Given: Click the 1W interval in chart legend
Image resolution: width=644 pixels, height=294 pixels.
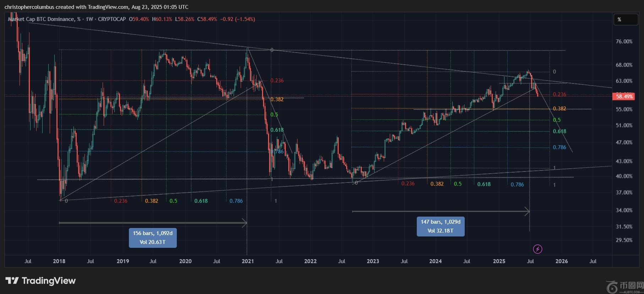Looking at the screenshot, I should 89,19.
